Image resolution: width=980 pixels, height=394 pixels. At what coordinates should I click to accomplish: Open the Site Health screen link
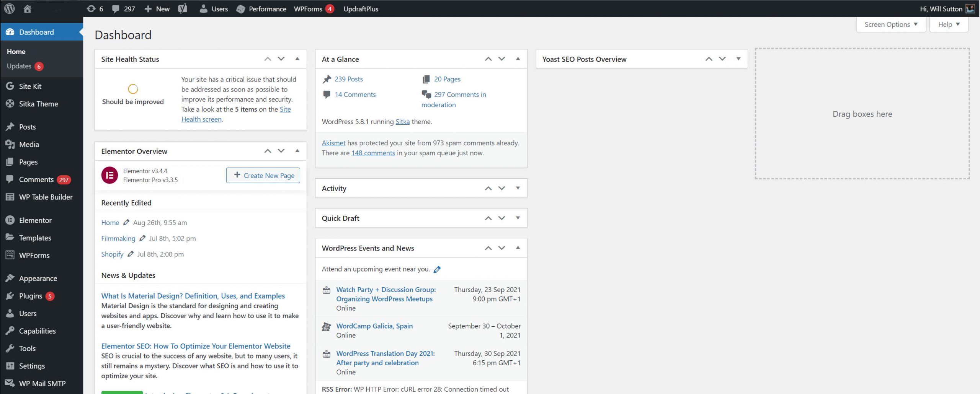[x=236, y=114]
